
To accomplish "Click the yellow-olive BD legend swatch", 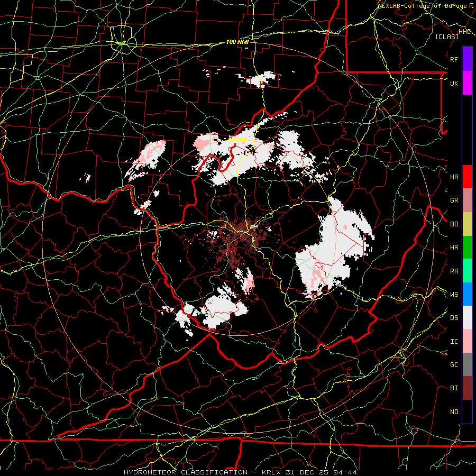I will pyautogui.click(x=467, y=224).
